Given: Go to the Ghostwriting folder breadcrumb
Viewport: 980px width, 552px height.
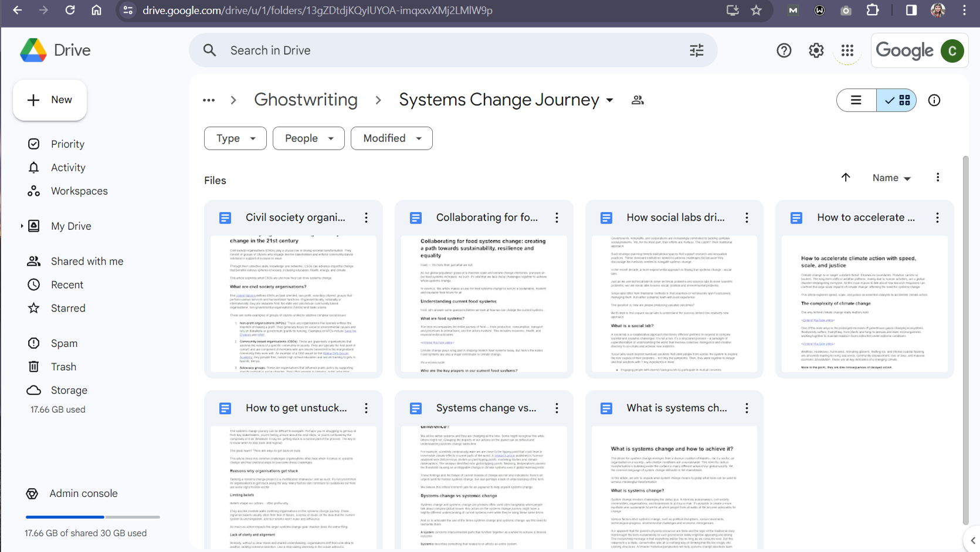Looking at the screenshot, I should coord(306,100).
